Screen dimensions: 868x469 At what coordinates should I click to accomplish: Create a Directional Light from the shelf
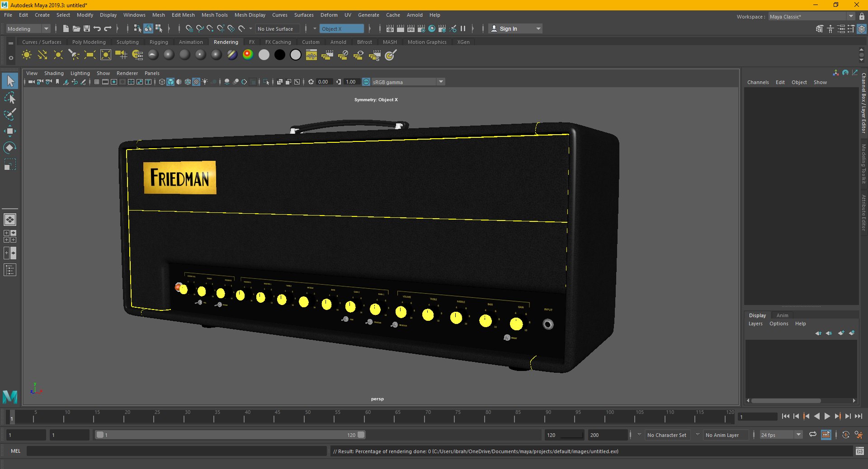tap(42, 55)
